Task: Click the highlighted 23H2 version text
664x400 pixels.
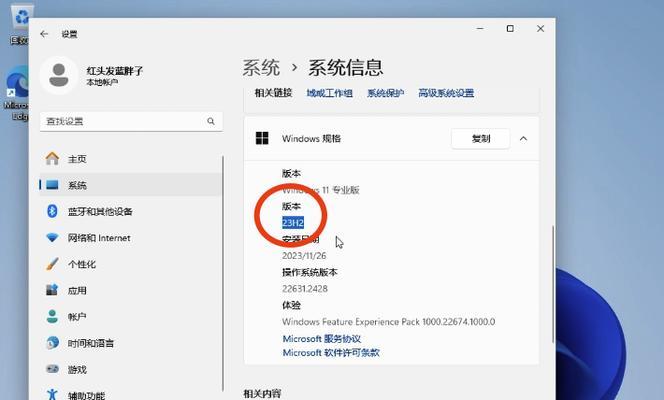Action: (x=293, y=223)
